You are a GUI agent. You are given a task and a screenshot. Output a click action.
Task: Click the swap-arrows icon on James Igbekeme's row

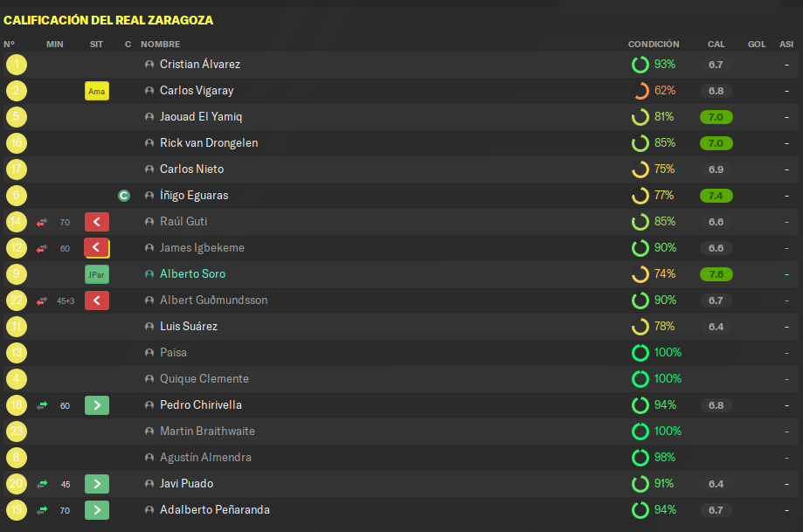tap(42, 248)
